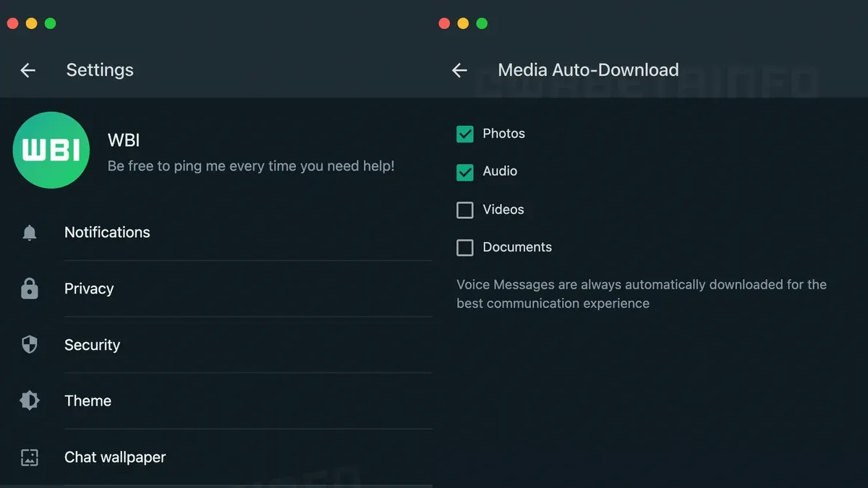Open Chat wallpaper settings
Screen dimensions: 868x488
(216, 457)
